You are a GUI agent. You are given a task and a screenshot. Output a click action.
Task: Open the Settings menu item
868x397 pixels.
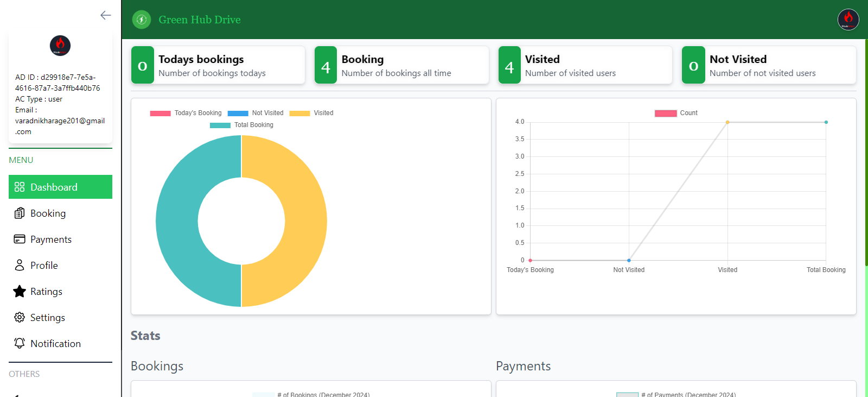[x=60, y=317]
